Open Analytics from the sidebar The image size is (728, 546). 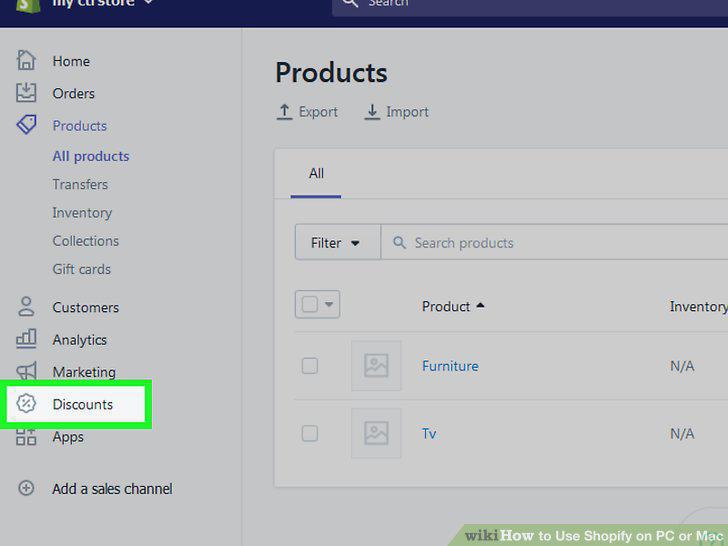click(x=79, y=340)
